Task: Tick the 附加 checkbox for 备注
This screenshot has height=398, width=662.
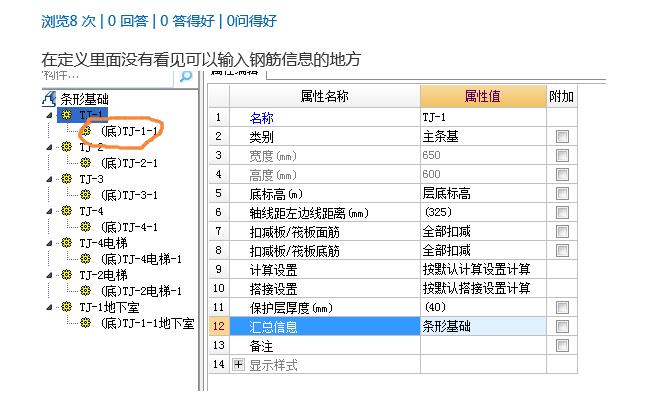Action: [x=562, y=346]
